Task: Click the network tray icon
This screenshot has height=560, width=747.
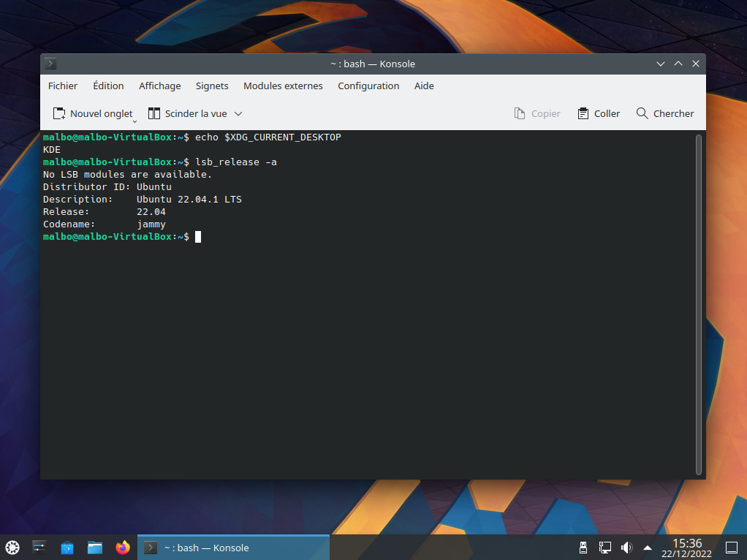Action: point(605,548)
